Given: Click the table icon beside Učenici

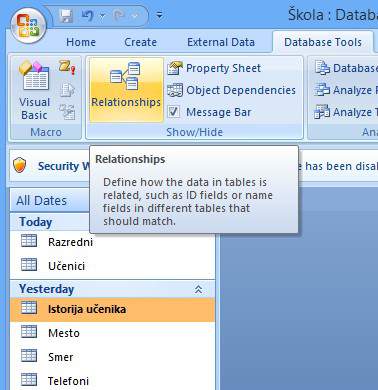Looking at the screenshot, I should point(29,265).
